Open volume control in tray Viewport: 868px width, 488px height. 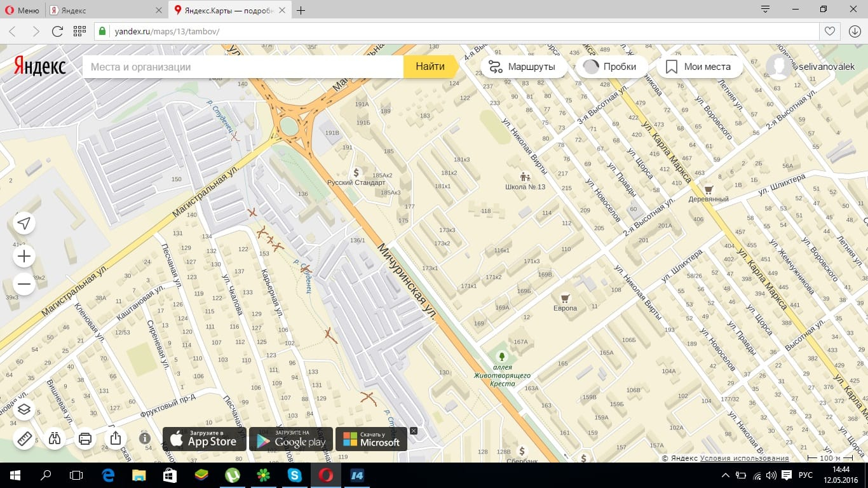pyautogui.click(x=771, y=475)
